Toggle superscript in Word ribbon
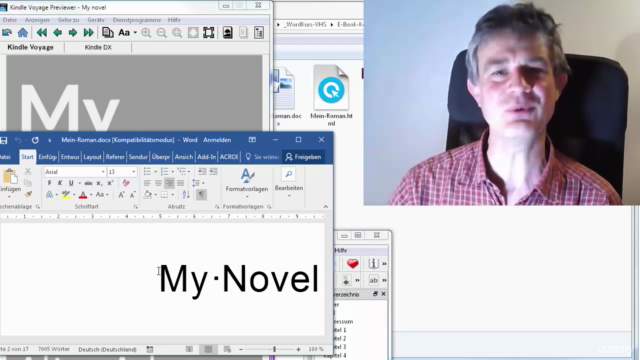The width and height of the screenshot is (640, 360). click(110, 183)
